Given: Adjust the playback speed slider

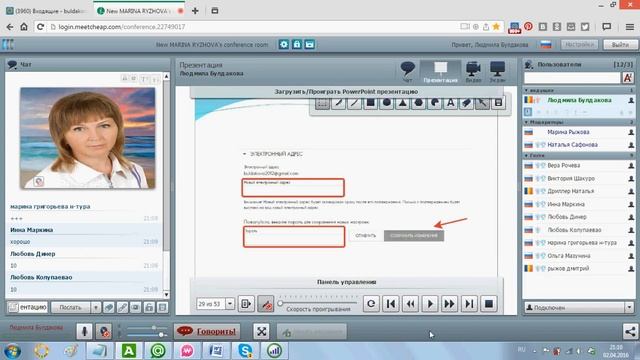Looking at the screenshot, I should pyautogui.click(x=280, y=303).
